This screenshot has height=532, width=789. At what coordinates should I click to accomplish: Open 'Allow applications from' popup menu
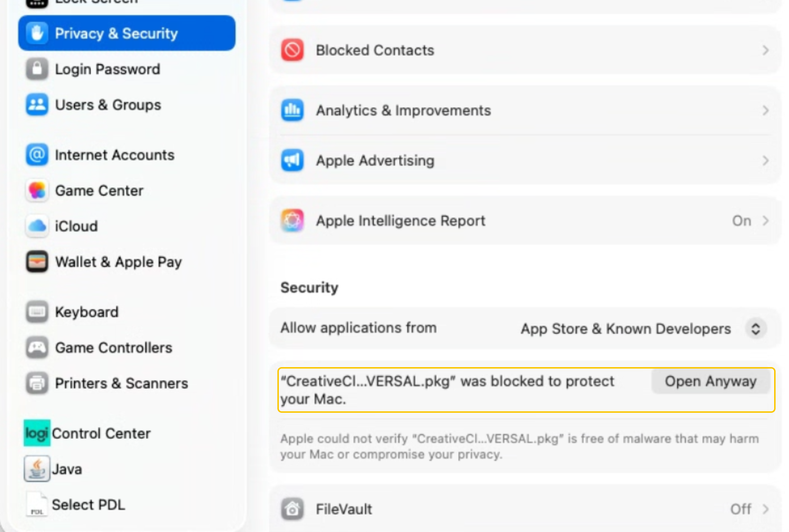(756, 329)
